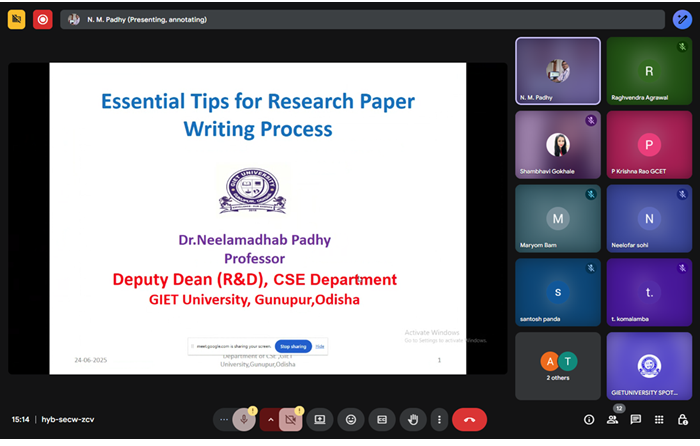Open host controls lock icon
The width and height of the screenshot is (700, 446).
point(681,419)
